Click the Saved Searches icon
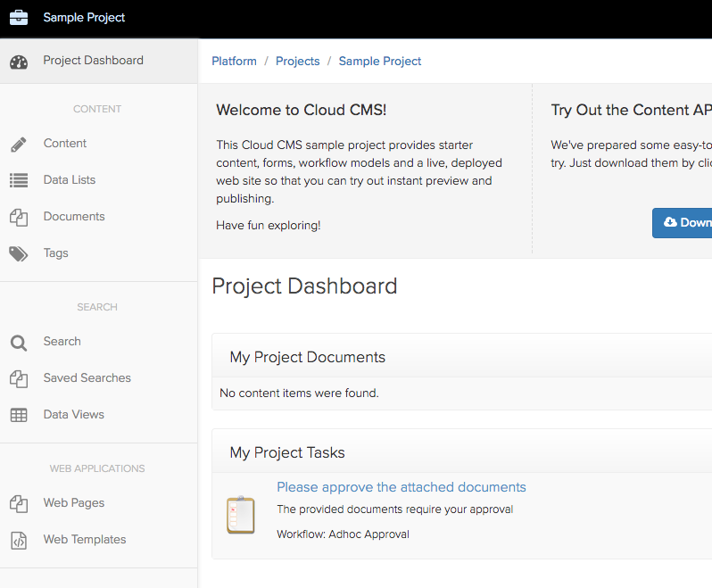The height and width of the screenshot is (588, 712). coord(19,378)
